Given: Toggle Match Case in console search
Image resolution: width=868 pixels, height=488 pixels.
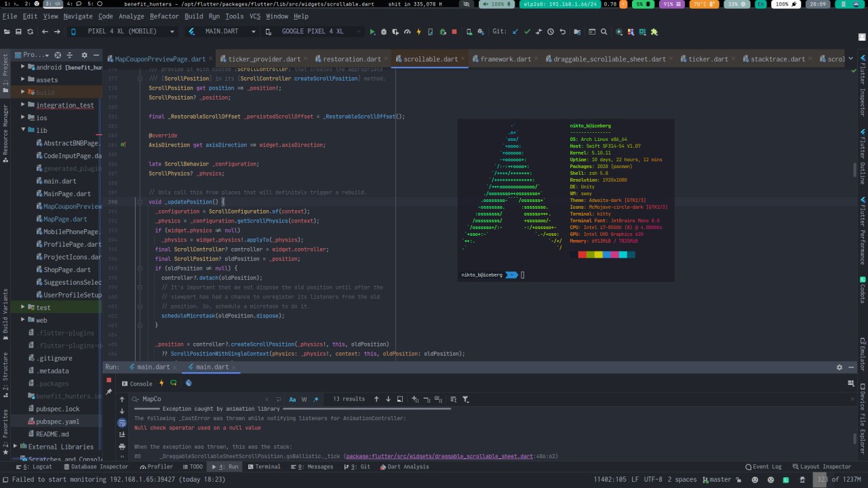Looking at the screenshot, I should click(292, 399).
